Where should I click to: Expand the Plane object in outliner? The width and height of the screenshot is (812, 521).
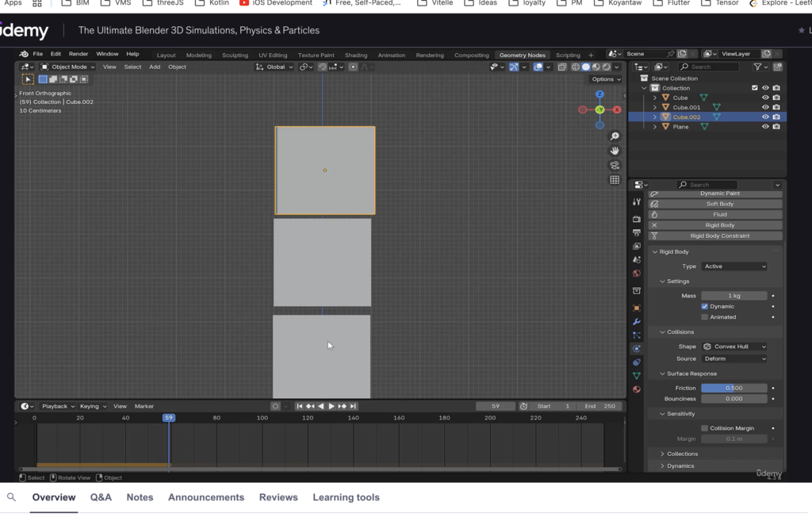[655, 127]
